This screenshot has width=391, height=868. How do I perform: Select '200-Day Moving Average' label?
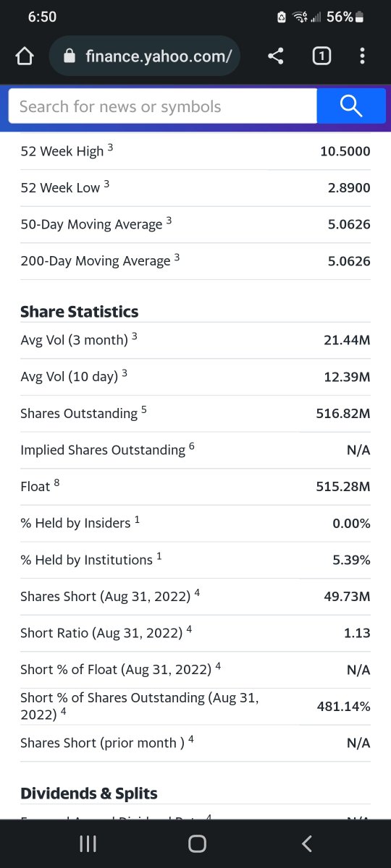point(96,261)
